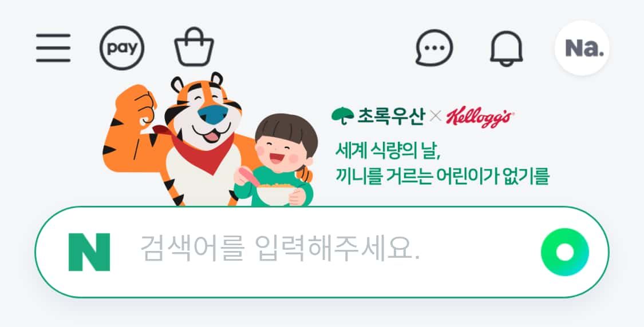Open the hamburger menu
644x327 pixels.
click(53, 48)
